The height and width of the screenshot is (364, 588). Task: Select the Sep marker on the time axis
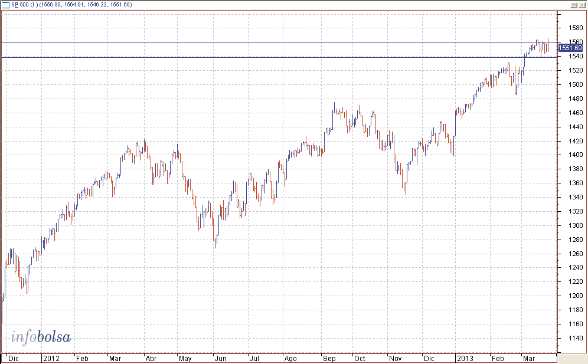[x=328, y=358]
